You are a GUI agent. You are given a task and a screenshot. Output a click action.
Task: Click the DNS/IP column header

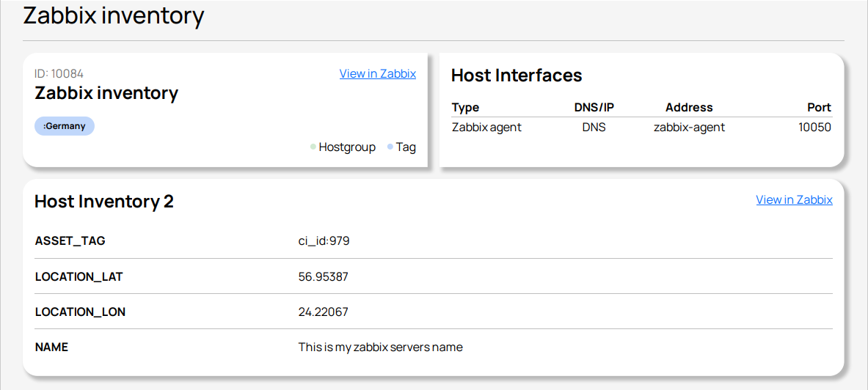[x=594, y=107]
